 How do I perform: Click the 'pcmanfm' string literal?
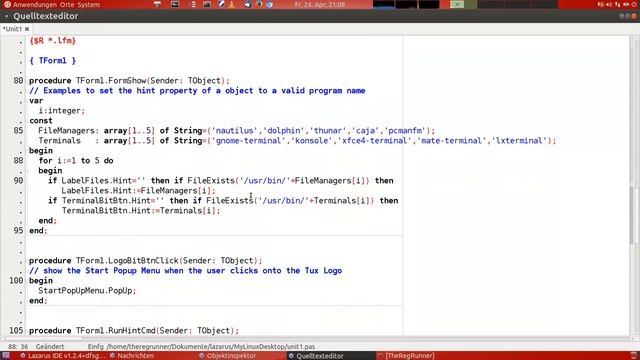pos(405,131)
